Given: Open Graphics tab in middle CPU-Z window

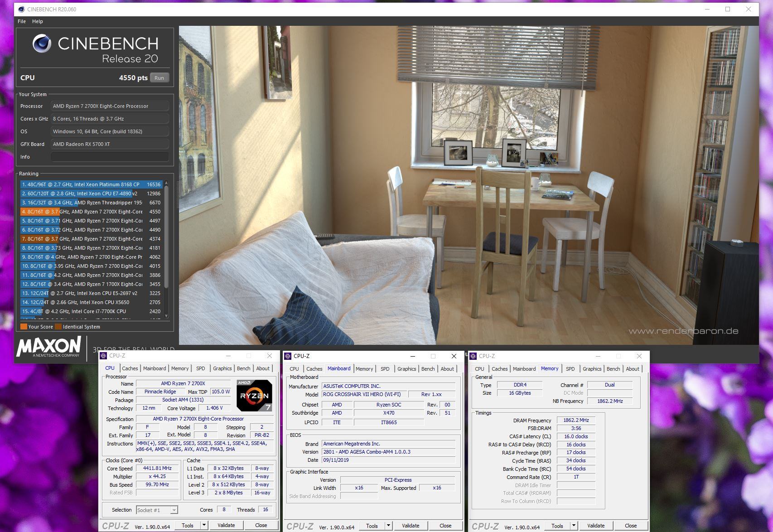Looking at the screenshot, I should tap(406, 369).
